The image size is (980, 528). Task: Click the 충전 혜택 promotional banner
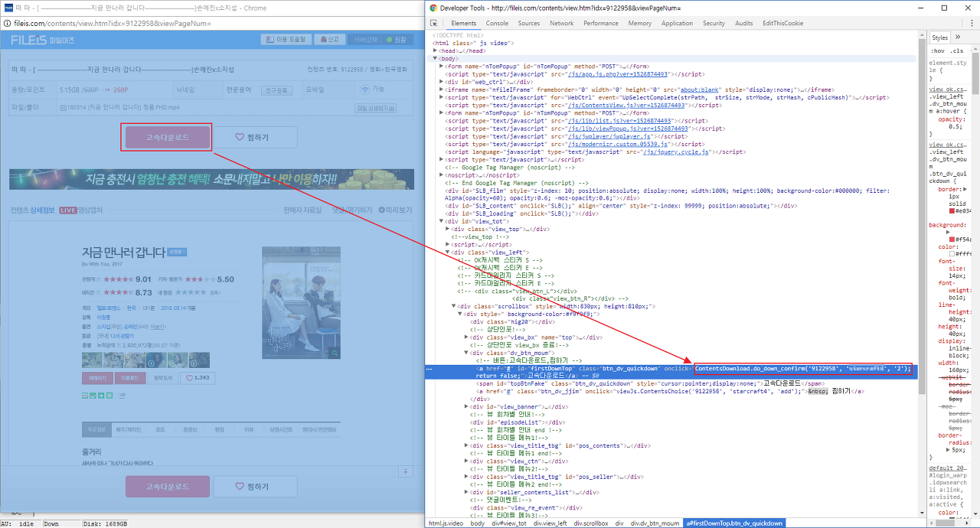pos(211,179)
